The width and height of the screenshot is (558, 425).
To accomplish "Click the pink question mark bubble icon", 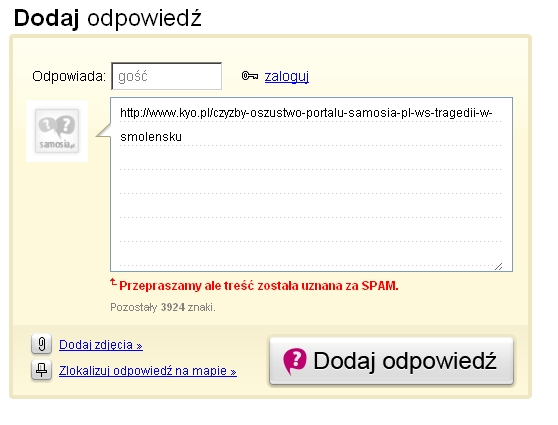I will [x=295, y=361].
